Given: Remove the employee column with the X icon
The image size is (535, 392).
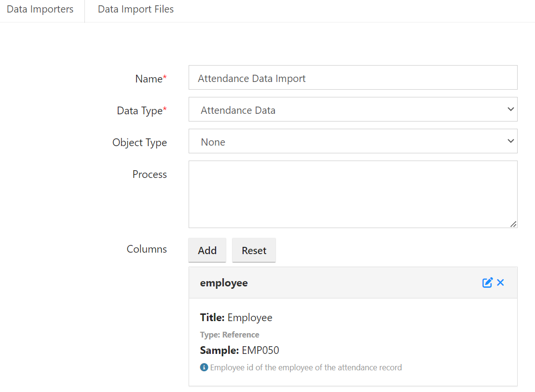Looking at the screenshot, I should 500,283.
